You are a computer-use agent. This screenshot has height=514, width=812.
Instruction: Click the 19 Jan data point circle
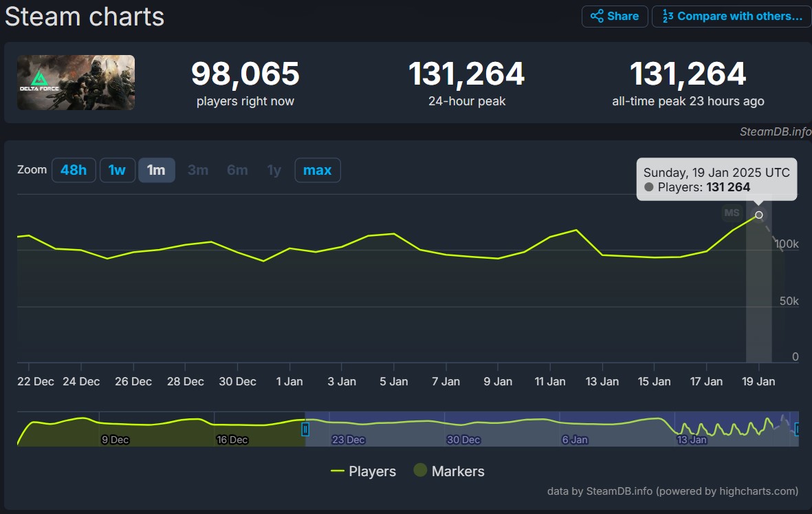[758, 215]
